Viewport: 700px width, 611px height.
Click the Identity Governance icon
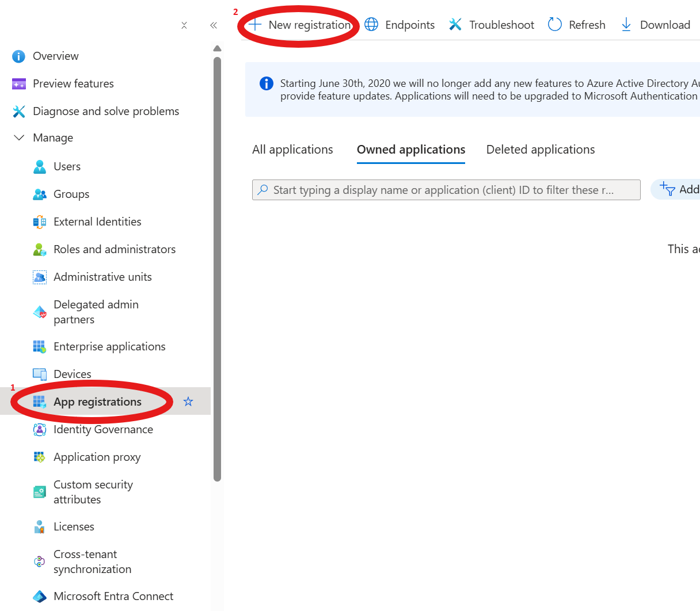39,430
